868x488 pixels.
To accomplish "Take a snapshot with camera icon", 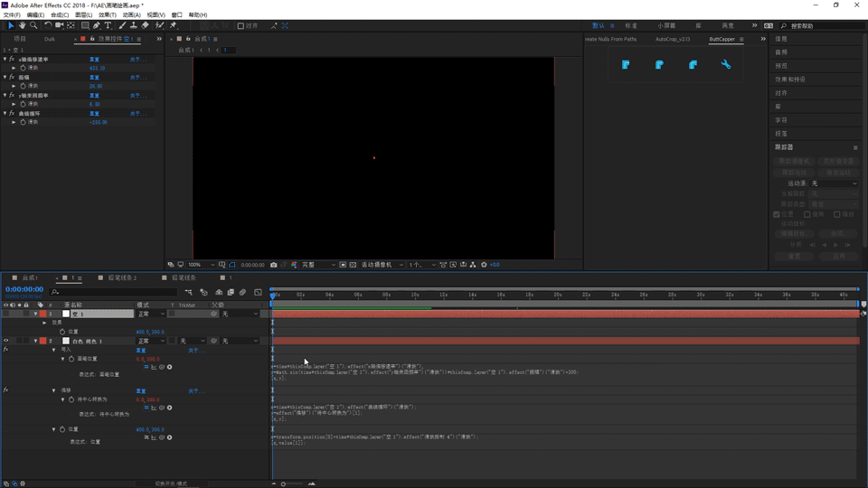I will (273, 265).
